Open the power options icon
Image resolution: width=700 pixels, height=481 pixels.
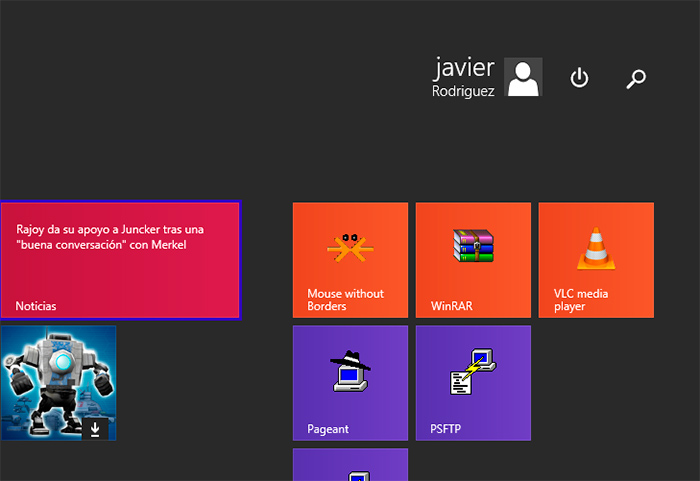pyautogui.click(x=579, y=78)
